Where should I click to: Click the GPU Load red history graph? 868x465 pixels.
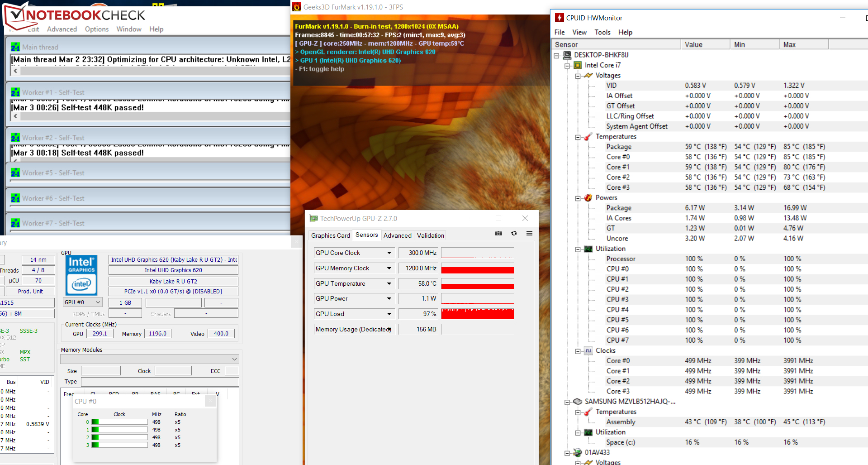pos(478,314)
